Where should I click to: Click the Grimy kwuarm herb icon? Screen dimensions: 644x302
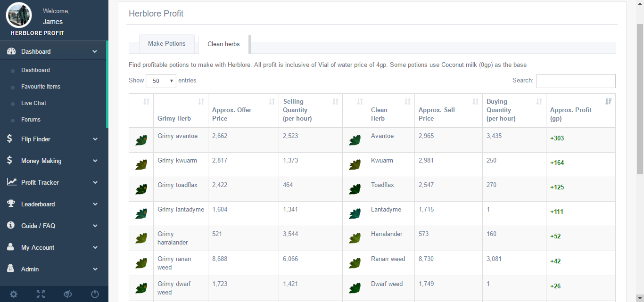coord(141,165)
